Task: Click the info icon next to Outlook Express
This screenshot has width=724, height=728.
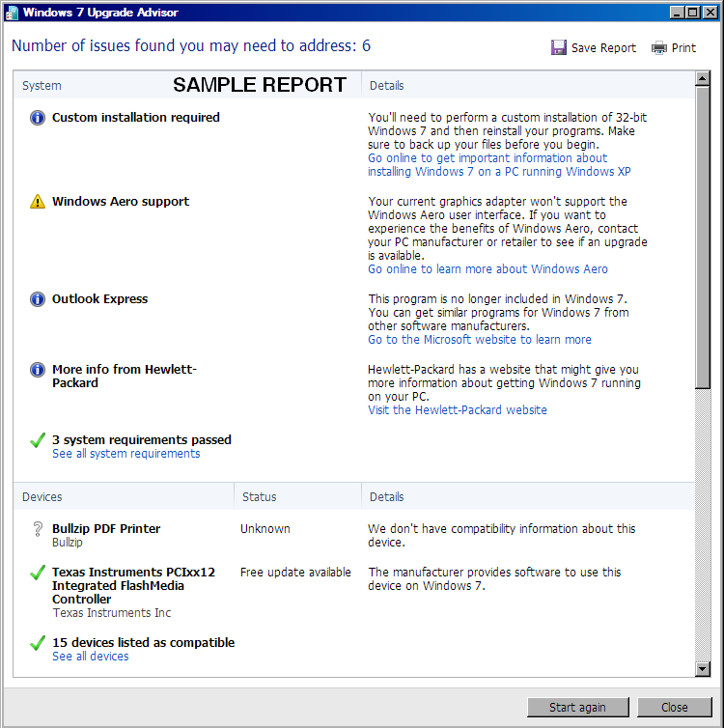Action: (x=38, y=299)
